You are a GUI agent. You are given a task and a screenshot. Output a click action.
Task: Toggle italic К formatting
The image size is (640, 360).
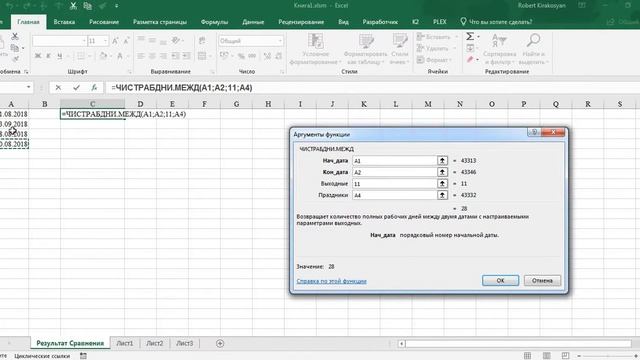click(x=49, y=56)
